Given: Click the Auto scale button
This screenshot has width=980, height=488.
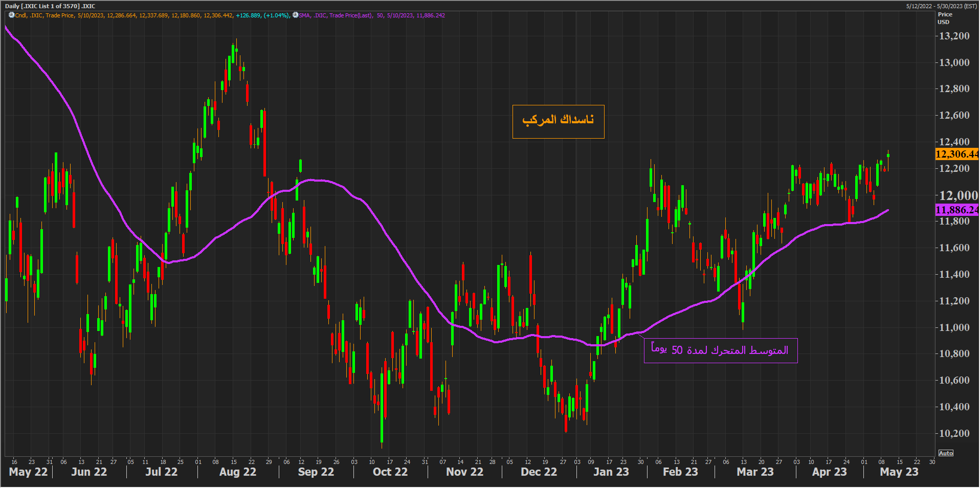Looking at the screenshot, I should [946, 453].
